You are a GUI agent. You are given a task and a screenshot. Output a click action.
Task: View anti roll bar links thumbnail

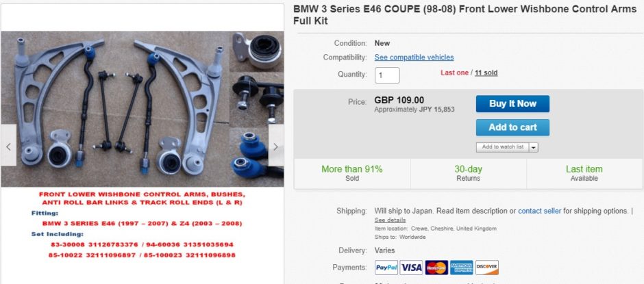click(257, 99)
